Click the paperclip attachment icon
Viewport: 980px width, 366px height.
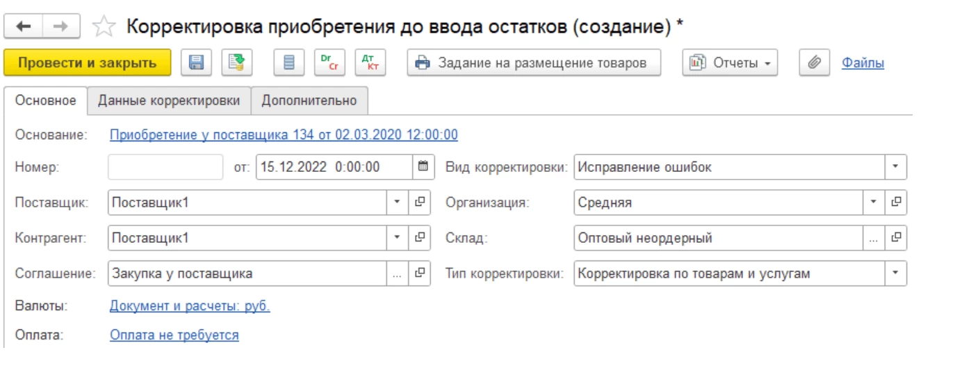coord(812,63)
